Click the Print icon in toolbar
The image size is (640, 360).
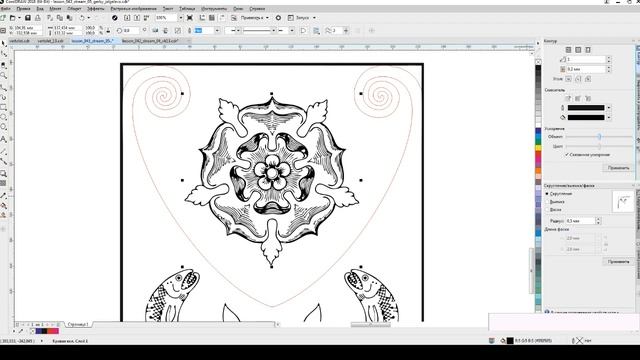tap(38, 18)
